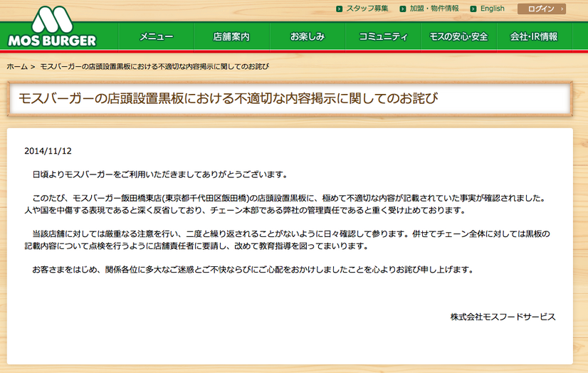Open the 会社・IR情報 navigation tab
This screenshot has height=373, width=588.
tap(534, 36)
